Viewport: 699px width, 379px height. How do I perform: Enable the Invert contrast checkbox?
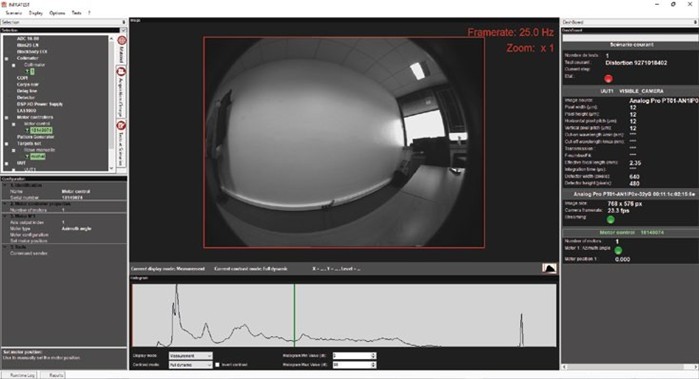point(218,365)
